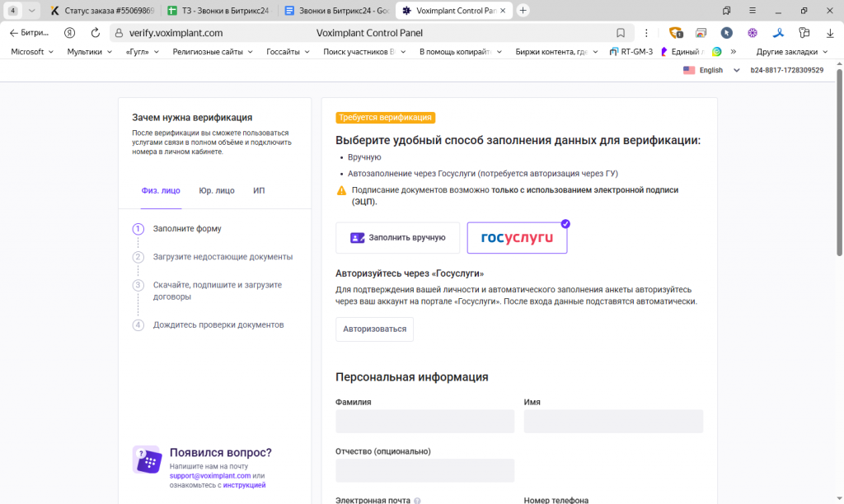
Task: Click the Требуется верификация badge
Action: pyautogui.click(x=386, y=117)
